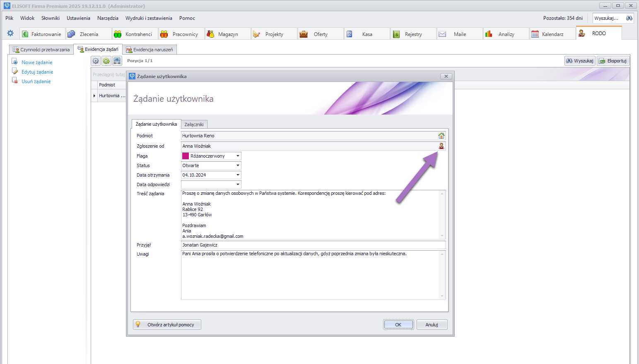Switch to the Załączniki tab
639x364 pixels.
click(194, 125)
